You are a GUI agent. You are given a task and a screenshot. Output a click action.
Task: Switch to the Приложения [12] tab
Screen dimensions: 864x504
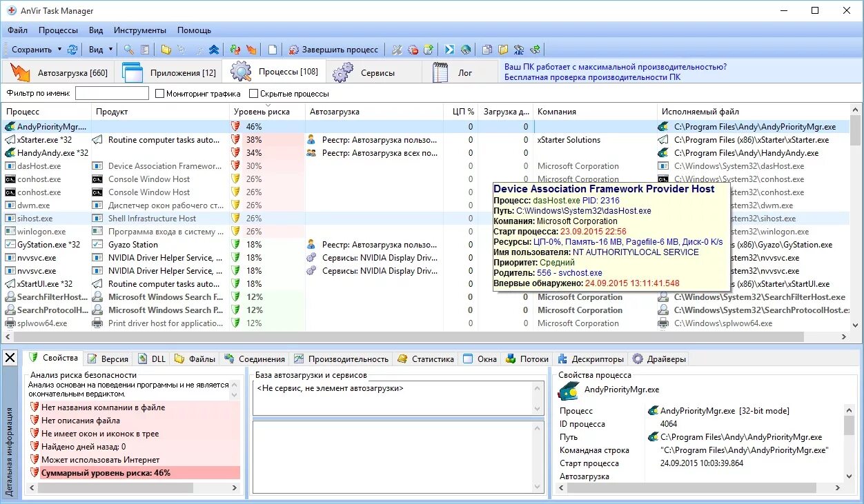(168, 72)
